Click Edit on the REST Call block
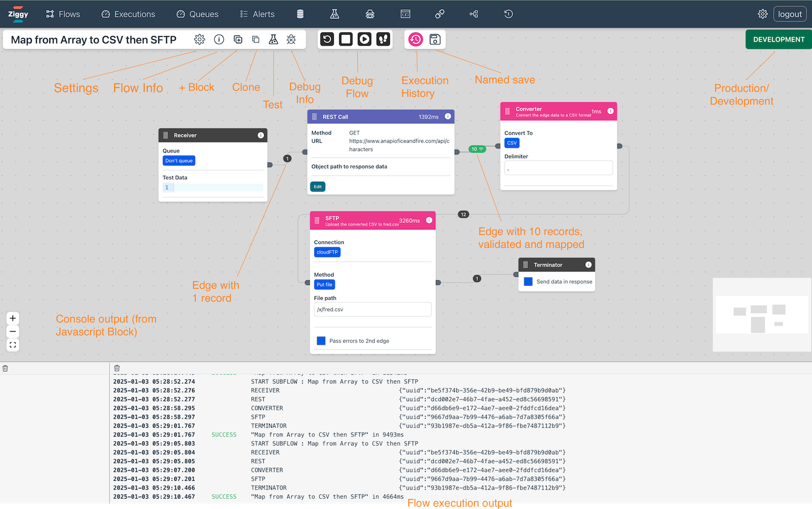812x509 pixels. (318, 186)
